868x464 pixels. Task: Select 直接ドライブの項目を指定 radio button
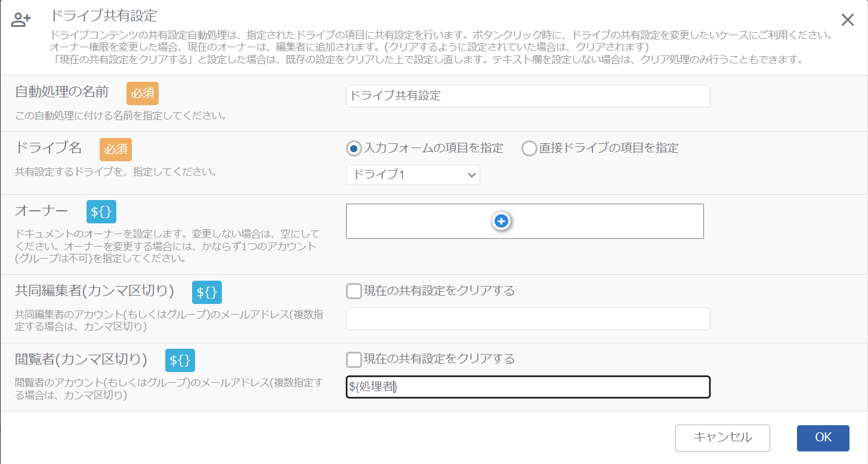(x=529, y=148)
